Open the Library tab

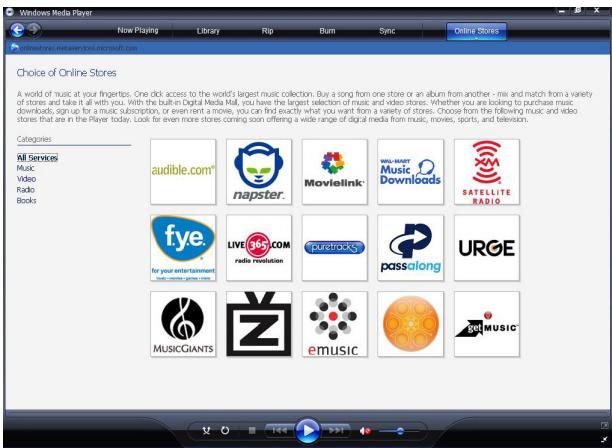208,31
